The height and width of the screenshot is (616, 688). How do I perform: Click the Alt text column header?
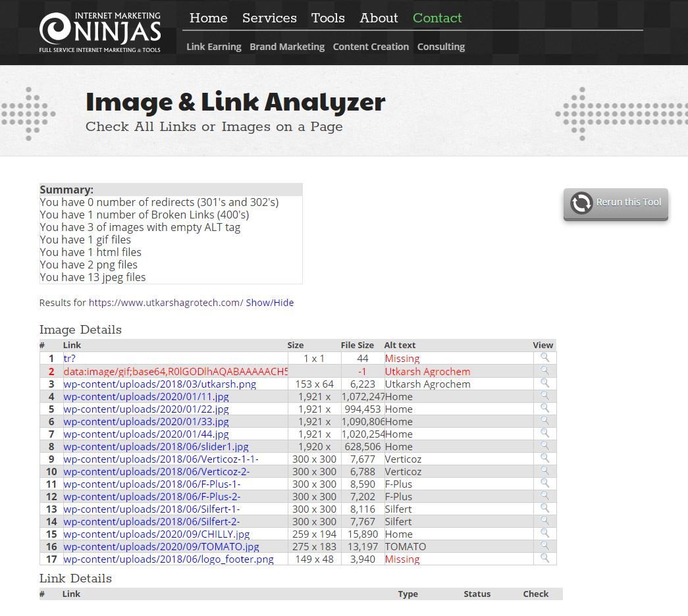point(400,345)
